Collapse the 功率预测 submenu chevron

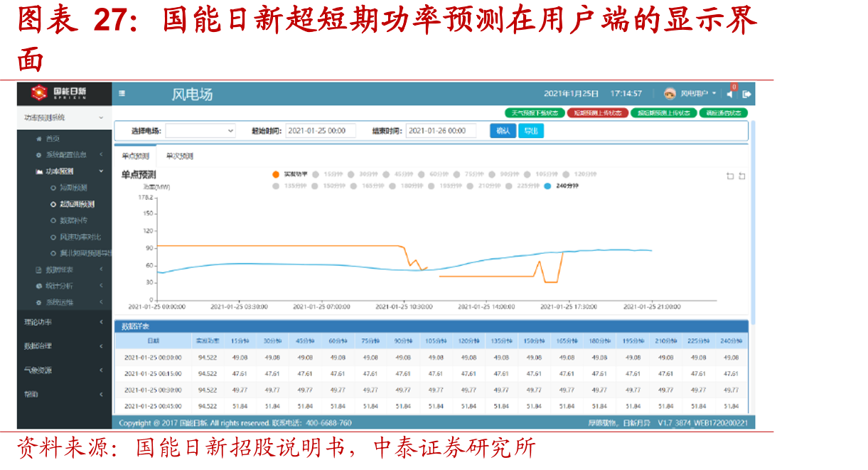[x=101, y=171]
